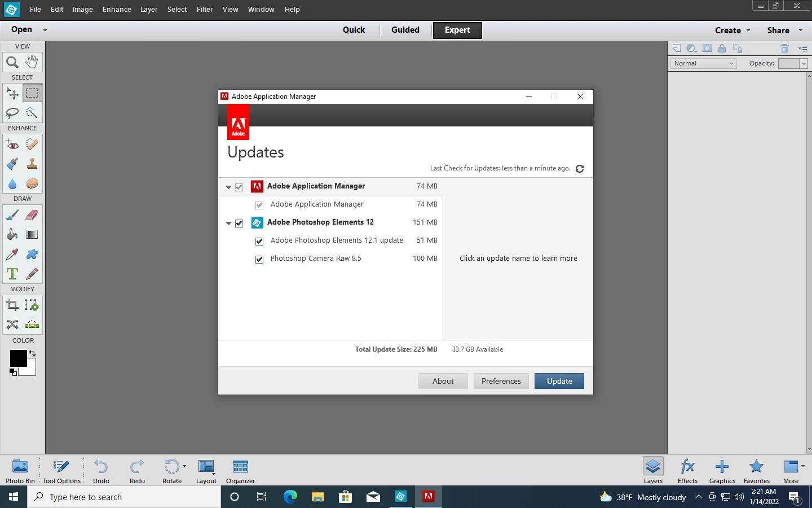The image size is (812, 508).
Task: Create a new layer in Layers panel
Action: pyautogui.click(x=677, y=49)
